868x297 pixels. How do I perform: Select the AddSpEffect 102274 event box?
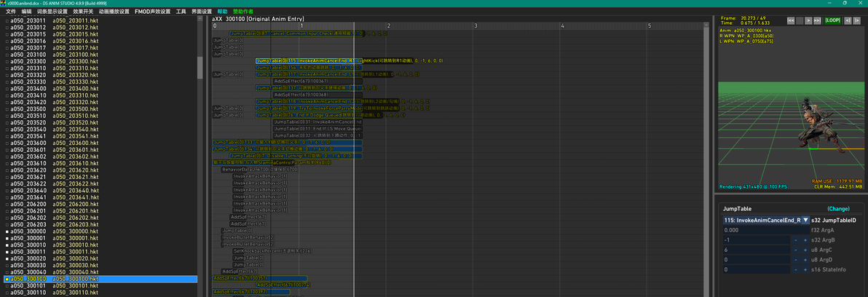(284, 285)
